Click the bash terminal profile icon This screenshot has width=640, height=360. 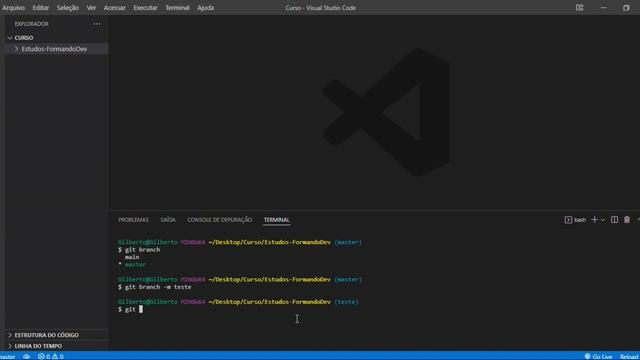click(x=568, y=220)
